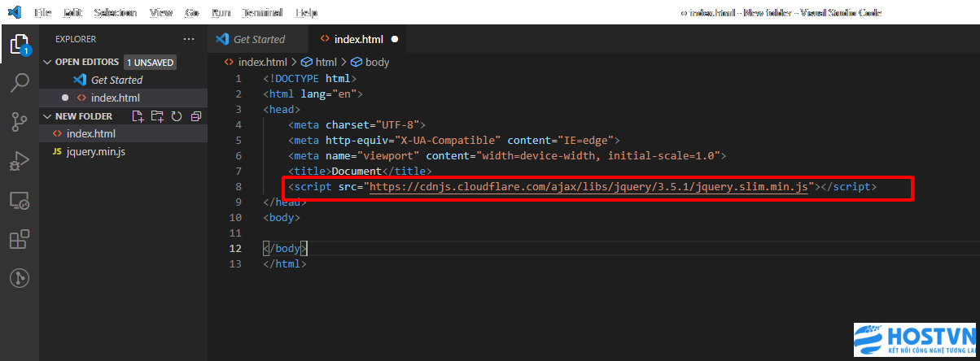The height and width of the screenshot is (361, 980).
Task: Collapse all folders in explorer
Action: (195, 116)
